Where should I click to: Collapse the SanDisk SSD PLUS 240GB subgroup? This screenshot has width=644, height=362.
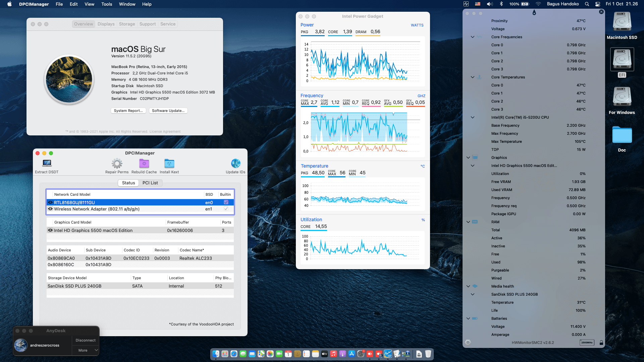pyautogui.click(x=473, y=294)
